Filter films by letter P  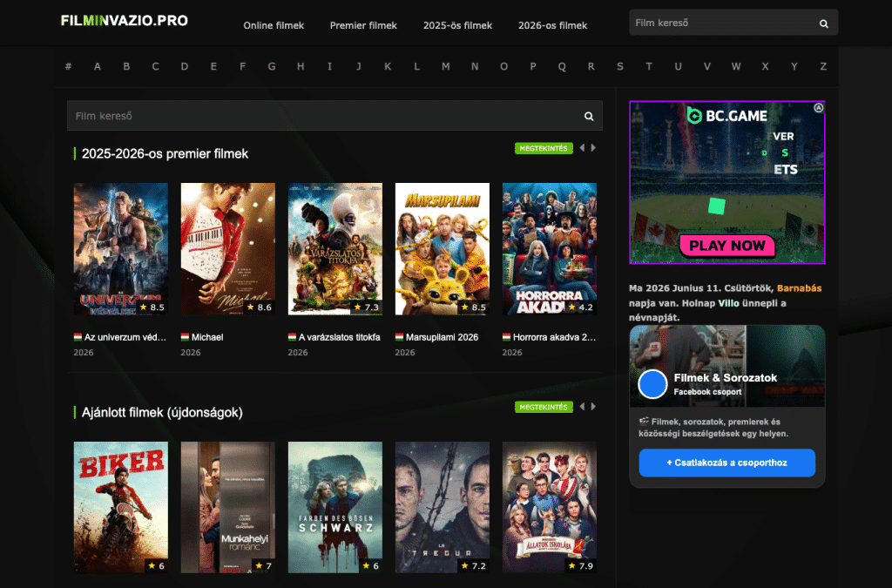(533, 66)
